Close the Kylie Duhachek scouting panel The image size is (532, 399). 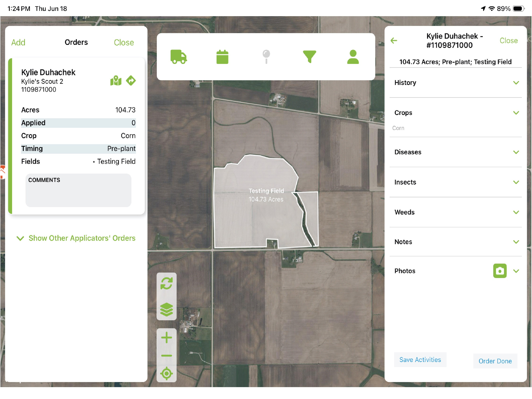(508, 41)
